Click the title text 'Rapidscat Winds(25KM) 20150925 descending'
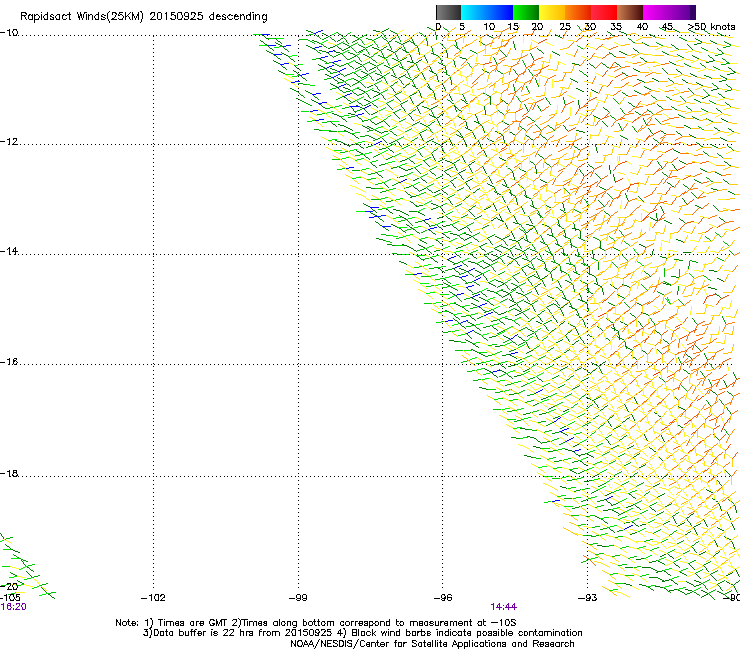Viewport: 740px width, 650px height. coord(143,16)
